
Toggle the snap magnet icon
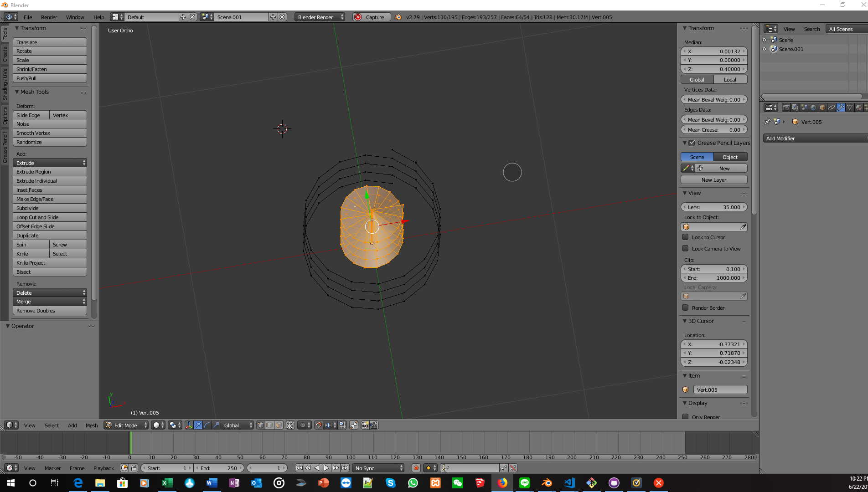pyautogui.click(x=319, y=425)
